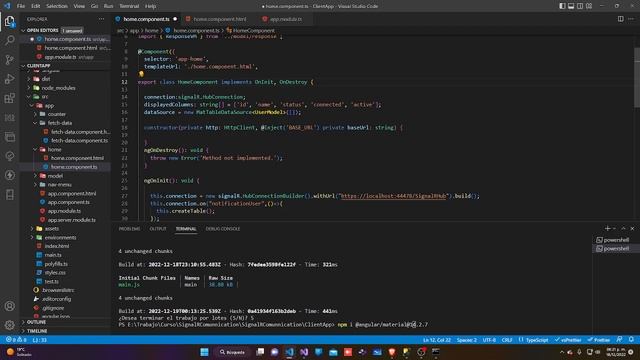Click the lightbulb code action icon
This screenshot has height=360, width=640.
tap(141, 74)
